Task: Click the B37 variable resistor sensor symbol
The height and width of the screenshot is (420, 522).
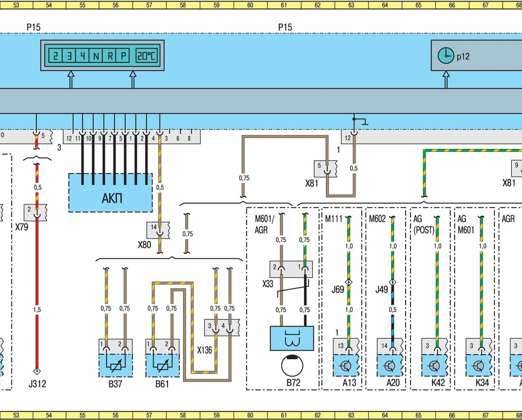Action: click(116, 365)
